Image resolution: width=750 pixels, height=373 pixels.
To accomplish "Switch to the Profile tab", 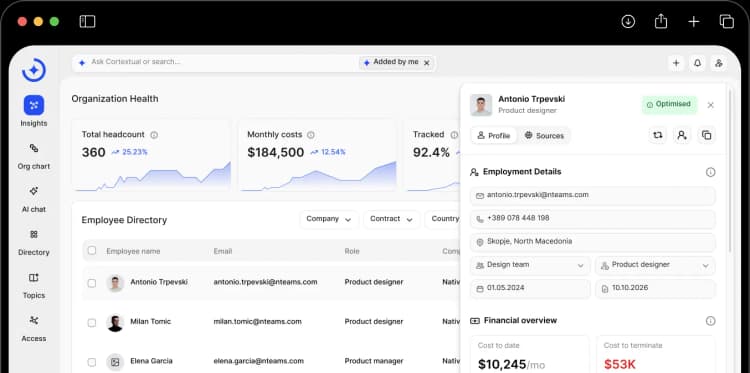I will [494, 136].
